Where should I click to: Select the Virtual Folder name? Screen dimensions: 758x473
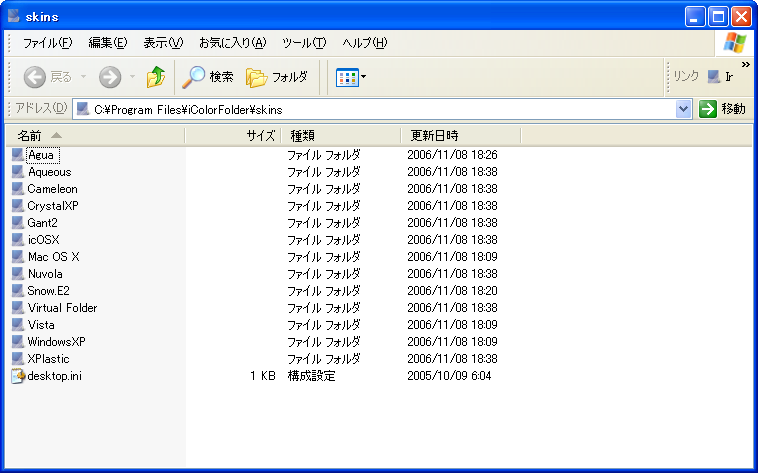point(62,308)
